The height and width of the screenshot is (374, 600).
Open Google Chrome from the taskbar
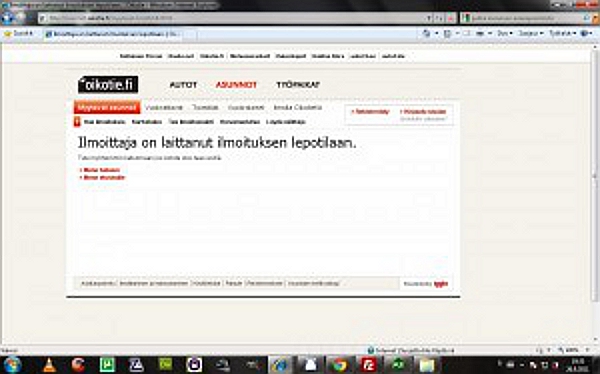(x=339, y=365)
